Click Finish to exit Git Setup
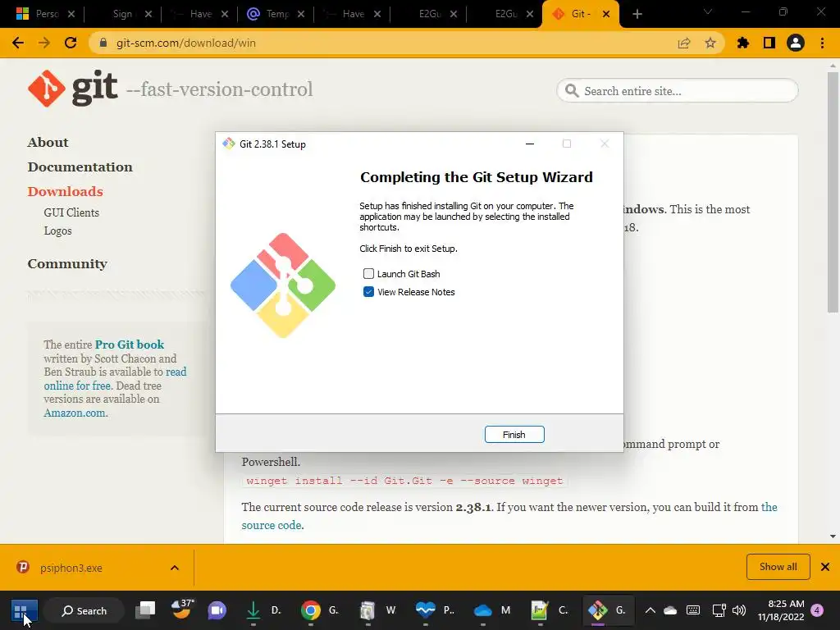This screenshot has width=840, height=630. [514, 435]
